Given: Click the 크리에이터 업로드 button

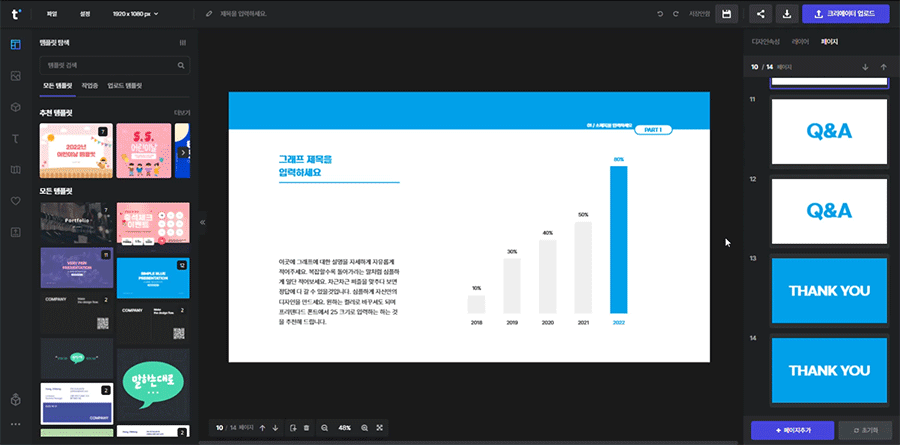Looking at the screenshot, I should point(844,14).
